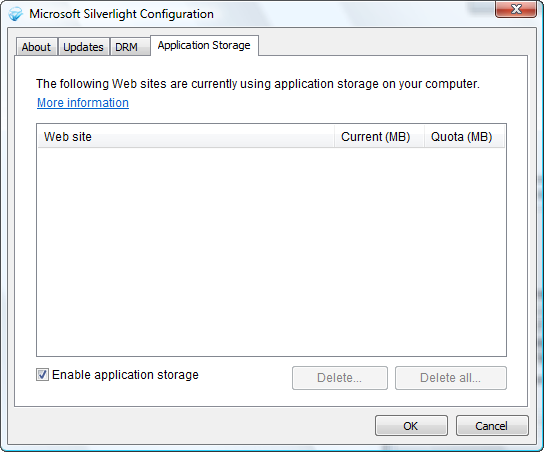Click the Enable application storage label
This screenshot has height=452, width=544.
[x=125, y=375]
